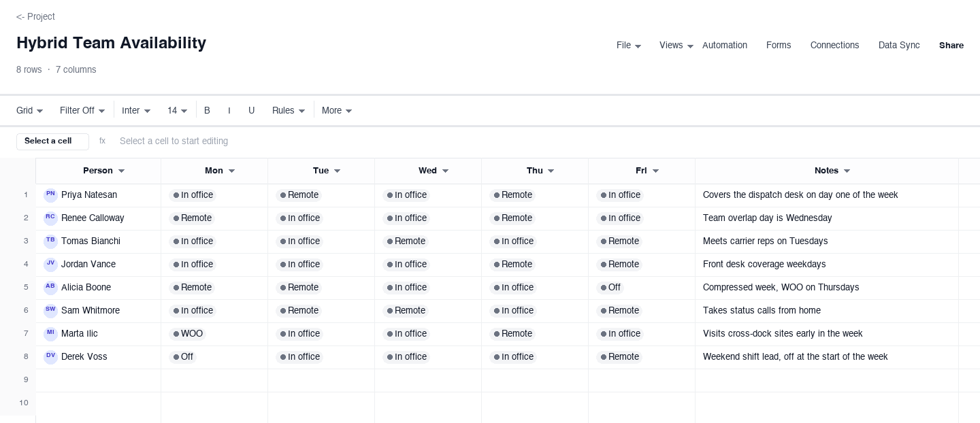Select note 'Visits cross-dock sites early in the week'
Viewport: 980px width, 423px height.
pyautogui.click(x=782, y=334)
